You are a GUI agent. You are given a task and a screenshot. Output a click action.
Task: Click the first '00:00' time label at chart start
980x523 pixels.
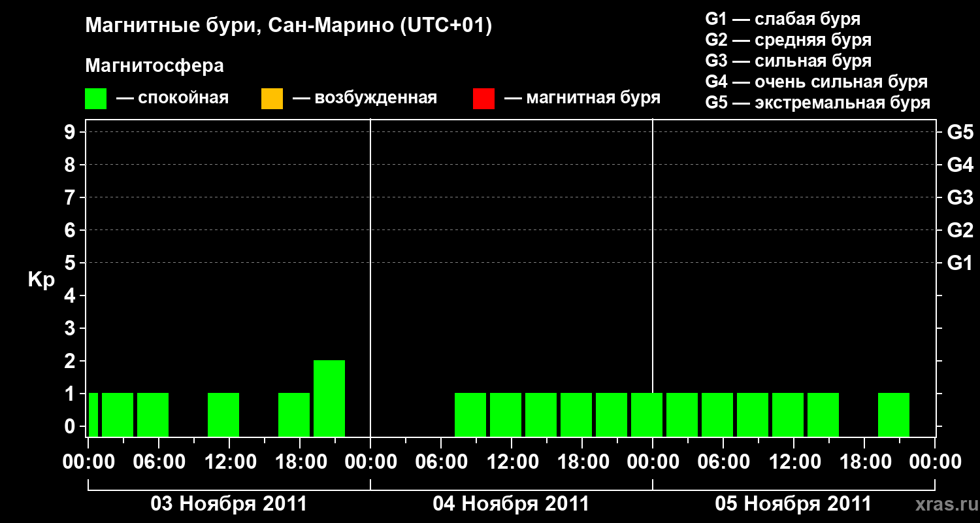pos(88,462)
